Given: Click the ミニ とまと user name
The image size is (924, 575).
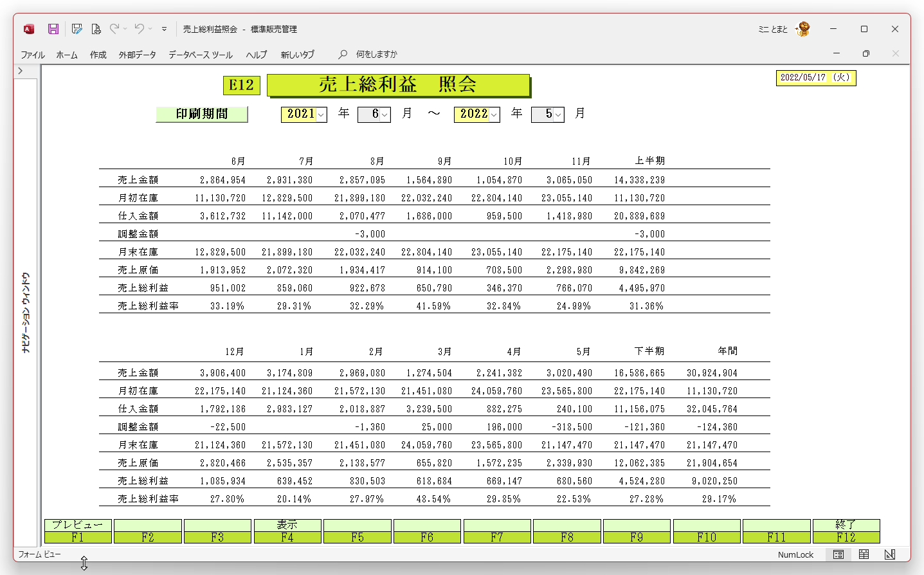Looking at the screenshot, I should pos(773,29).
